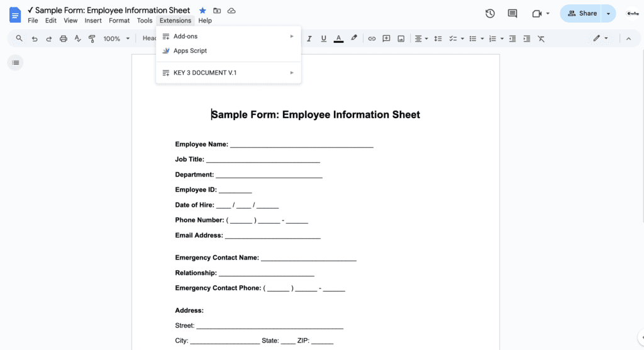The width and height of the screenshot is (644, 350).
Task: Star this document
Action: [203, 11]
